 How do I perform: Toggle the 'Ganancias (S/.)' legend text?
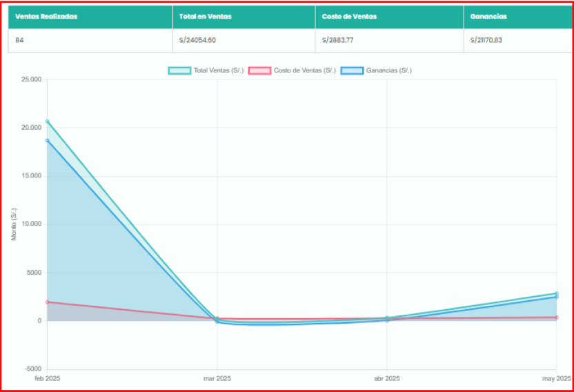pyautogui.click(x=388, y=70)
